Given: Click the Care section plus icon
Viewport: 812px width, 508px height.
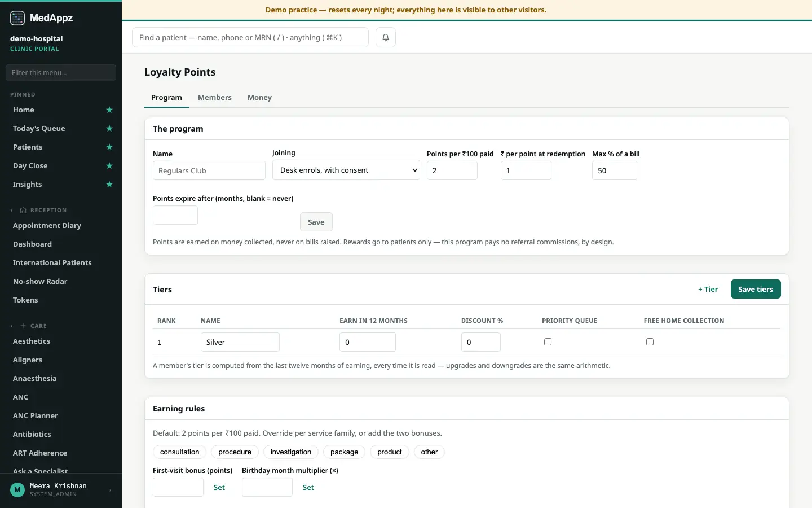Looking at the screenshot, I should click(x=23, y=326).
